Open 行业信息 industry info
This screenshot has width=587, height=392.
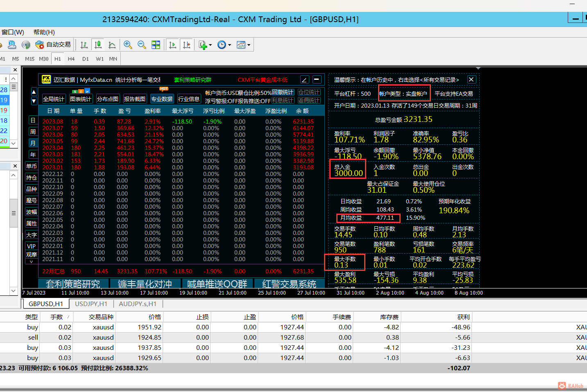pyautogui.click(x=189, y=99)
